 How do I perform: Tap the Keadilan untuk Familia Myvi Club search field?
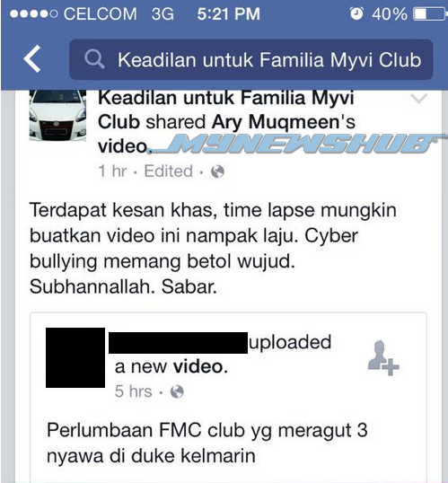[251, 59]
